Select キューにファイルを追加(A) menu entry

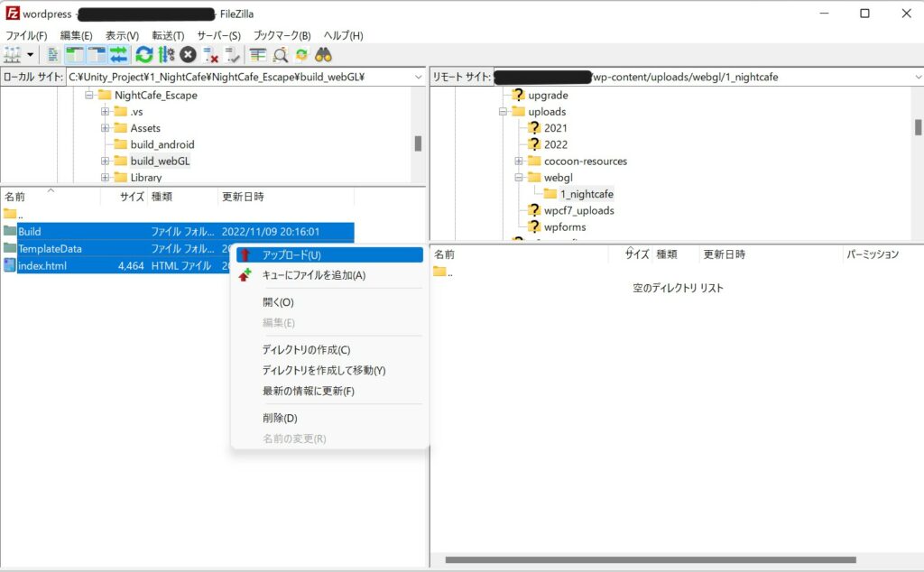tap(329, 275)
